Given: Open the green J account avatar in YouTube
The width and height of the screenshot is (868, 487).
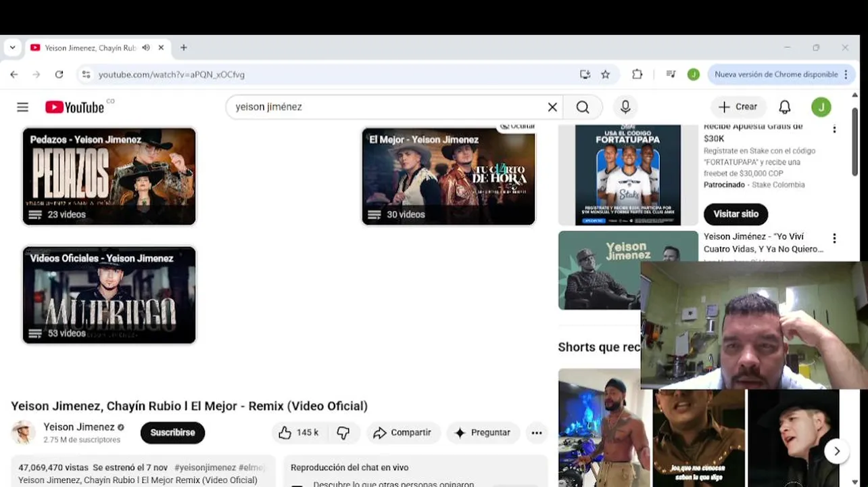Looking at the screenshot, I should tap(821, 107).
